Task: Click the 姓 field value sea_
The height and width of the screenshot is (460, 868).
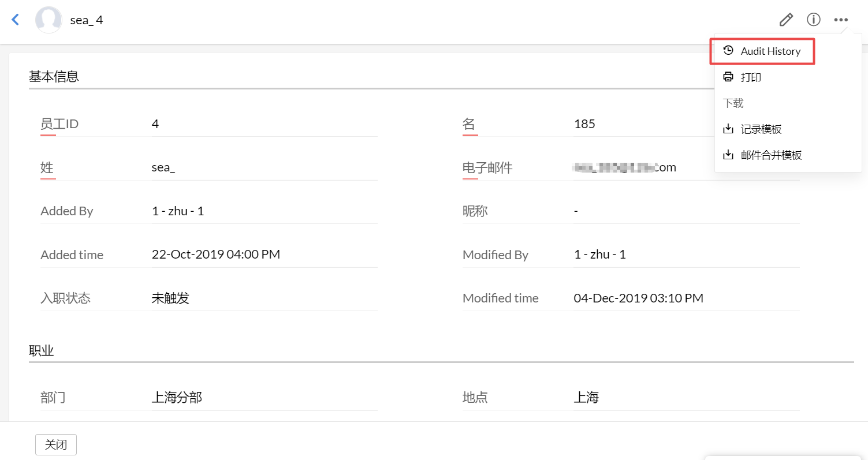Action: tap(163, 167)
